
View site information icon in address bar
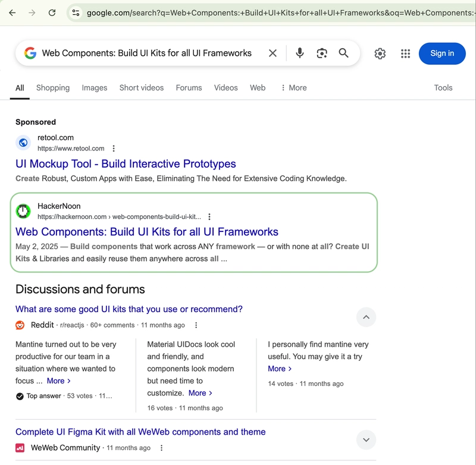pyautogui.click(x=76, y=12)
